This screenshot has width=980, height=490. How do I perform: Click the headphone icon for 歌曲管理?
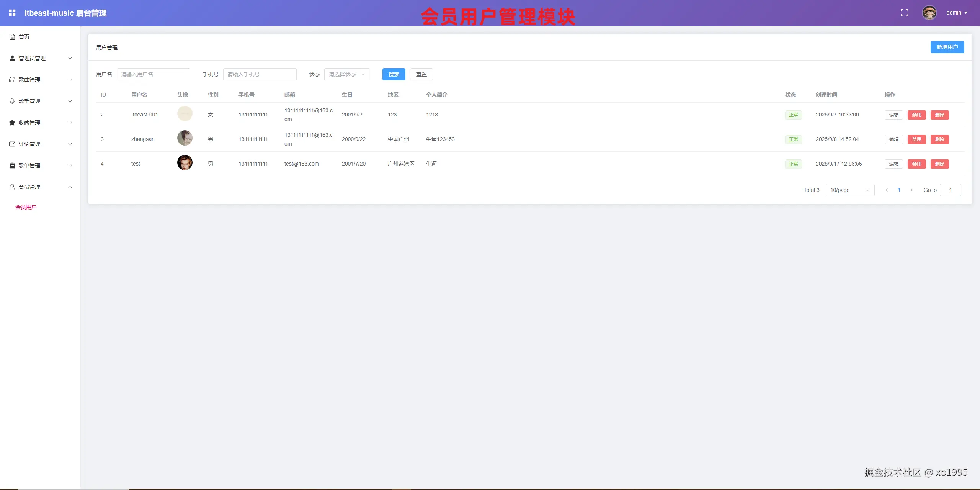coord(12,80)
